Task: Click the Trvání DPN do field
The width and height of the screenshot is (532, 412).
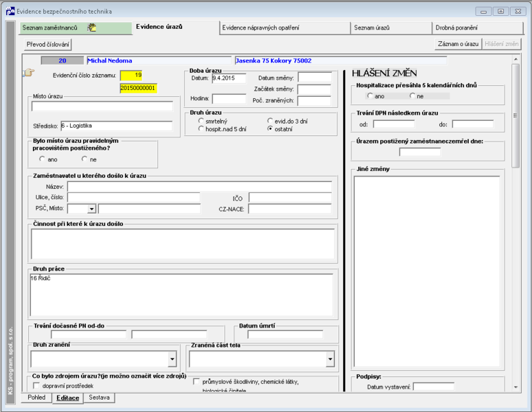Action: tap(473, 124)
